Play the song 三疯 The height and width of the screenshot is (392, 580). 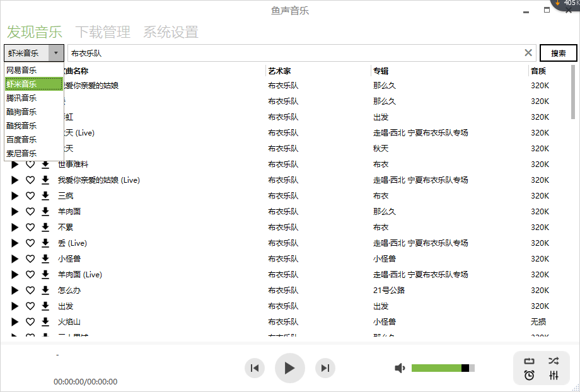coord(14,196)
